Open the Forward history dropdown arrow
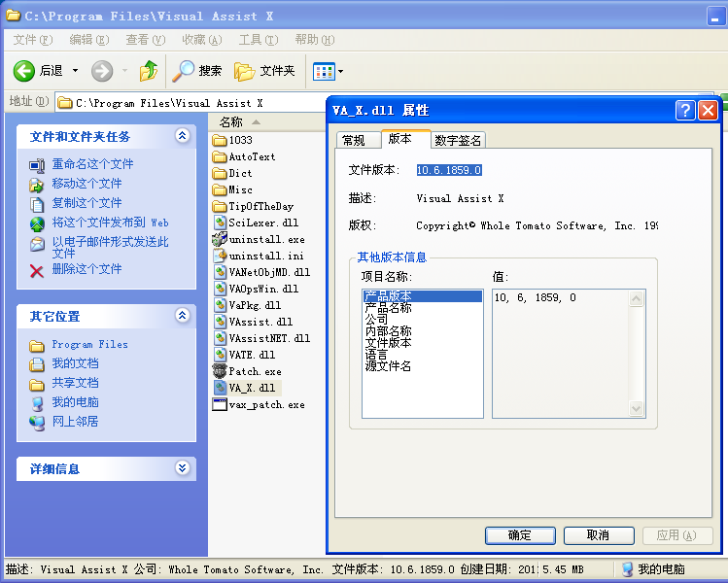 [124, 71]
